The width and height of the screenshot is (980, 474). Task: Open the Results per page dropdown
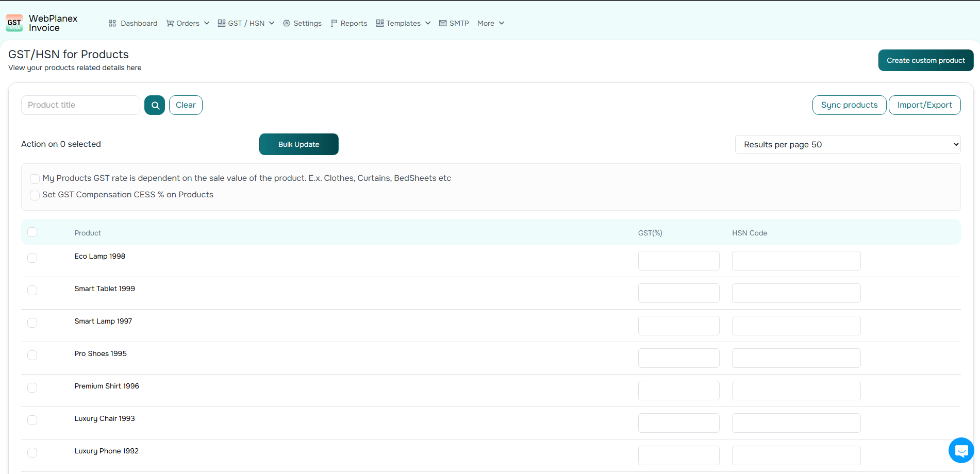click(848, 145)
